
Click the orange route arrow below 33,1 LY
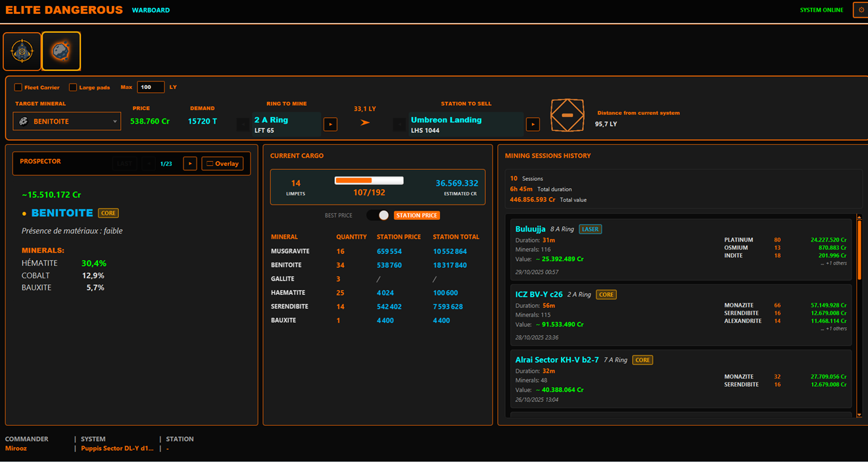(x=365, y=122)
